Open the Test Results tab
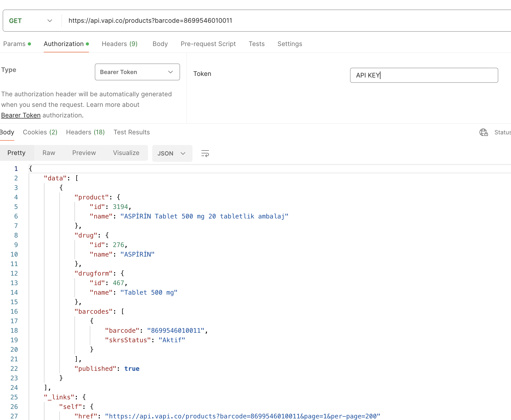 pyautogui.click(x=132, y=132)
